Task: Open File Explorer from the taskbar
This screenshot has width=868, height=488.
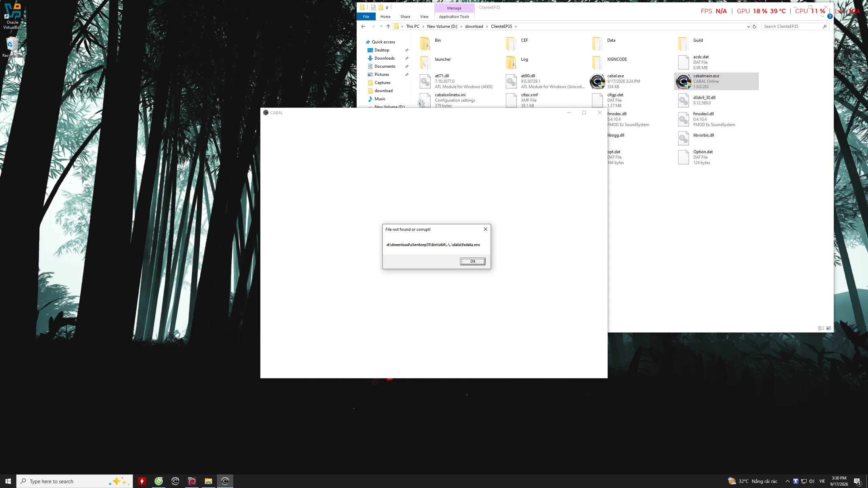Action: pos(208,481)
